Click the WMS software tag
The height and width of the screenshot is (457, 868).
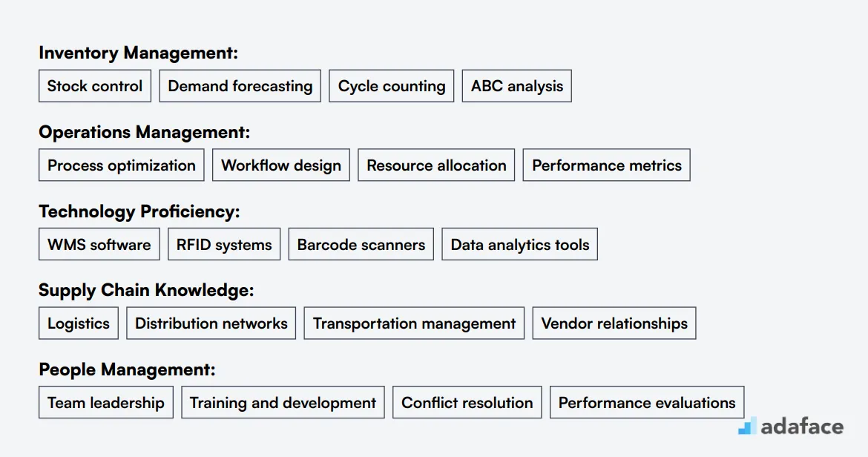99,244
